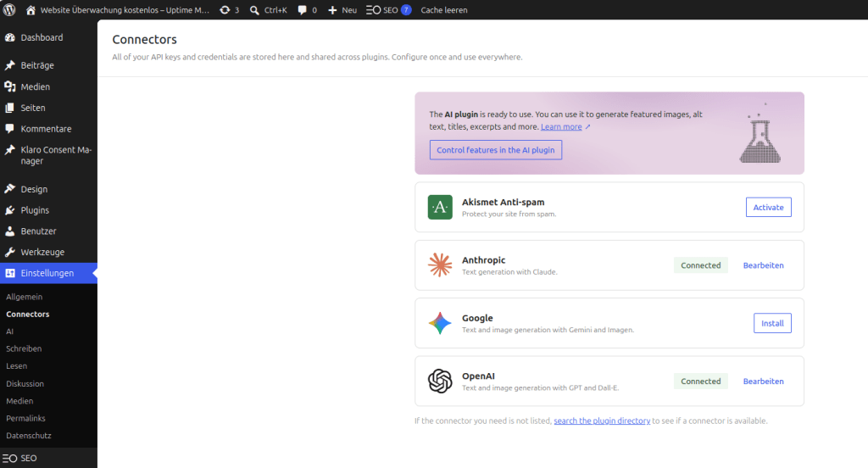Install the Google connector

pyautogui.click(x=772, y=324)
